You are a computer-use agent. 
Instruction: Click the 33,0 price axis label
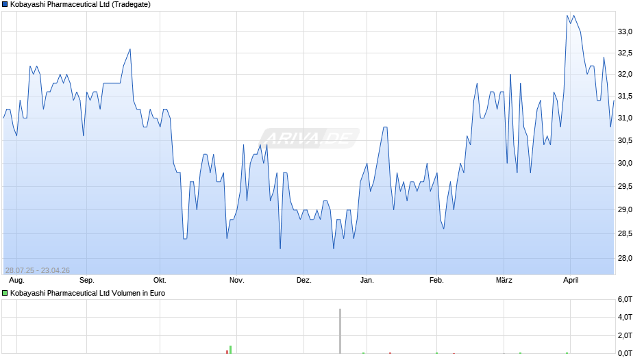625,31
